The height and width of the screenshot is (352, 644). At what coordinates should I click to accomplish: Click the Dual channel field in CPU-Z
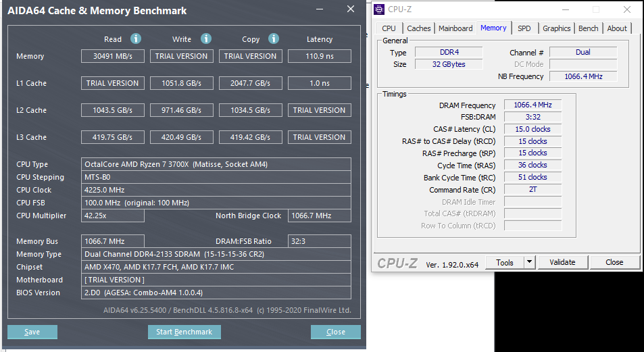coord(583,52)
